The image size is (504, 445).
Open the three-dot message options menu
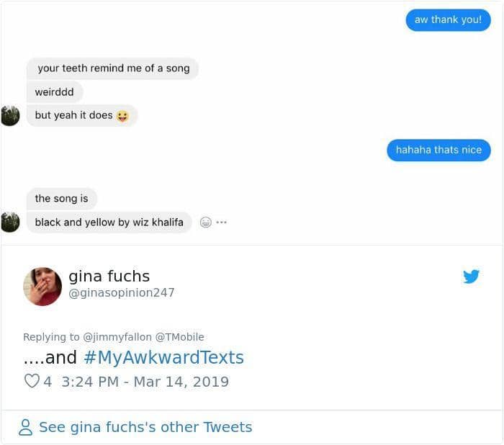(221, 223)
